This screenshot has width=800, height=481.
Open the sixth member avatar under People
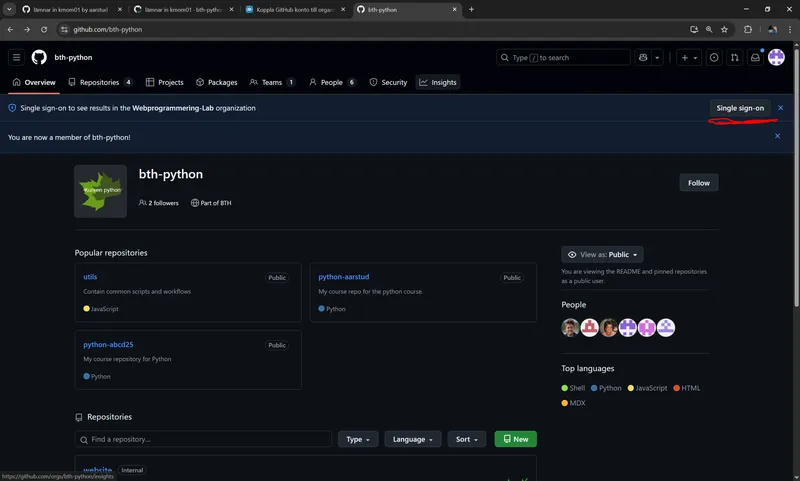point(666,327)
